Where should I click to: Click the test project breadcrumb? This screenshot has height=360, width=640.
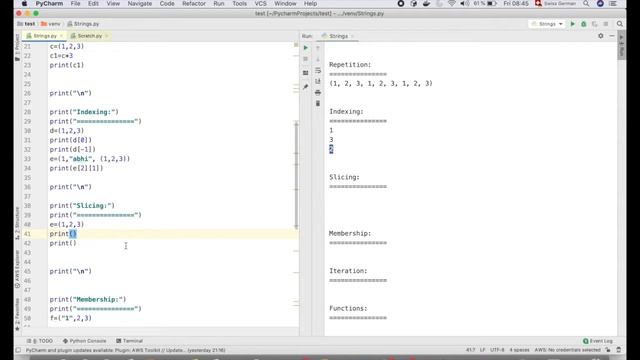click(26, 24)
